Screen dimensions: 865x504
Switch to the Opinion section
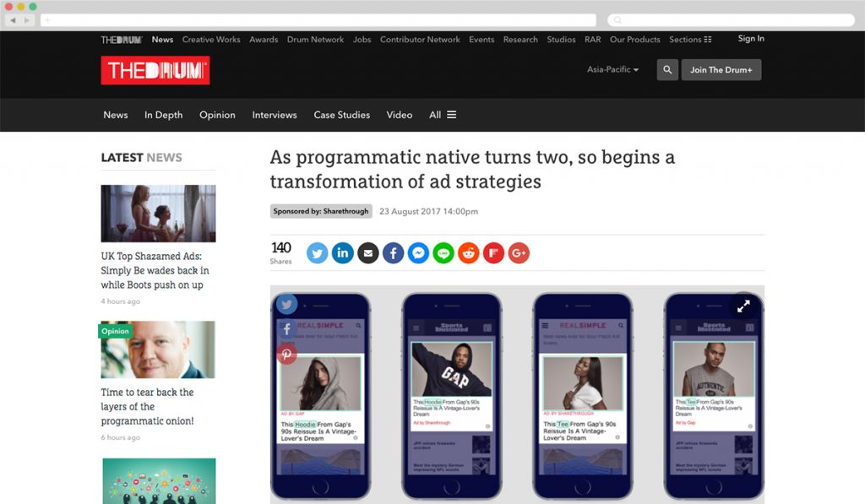(x=217, y=115)
